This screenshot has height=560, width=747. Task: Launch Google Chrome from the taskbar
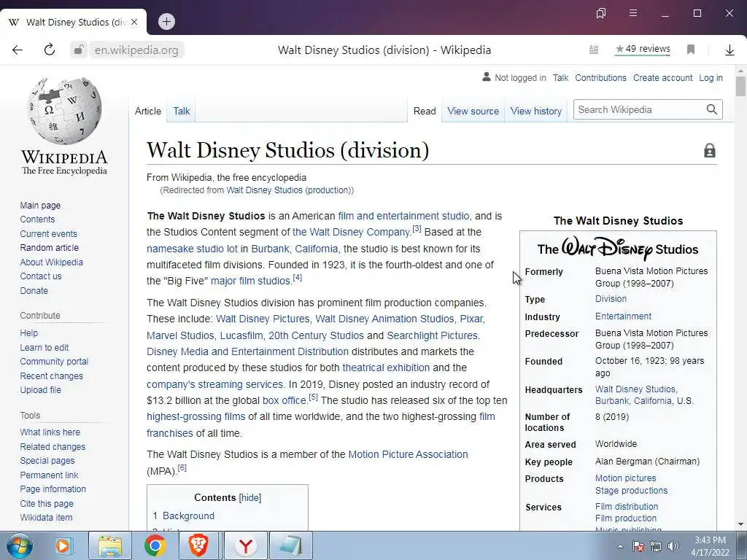point(155,545)
